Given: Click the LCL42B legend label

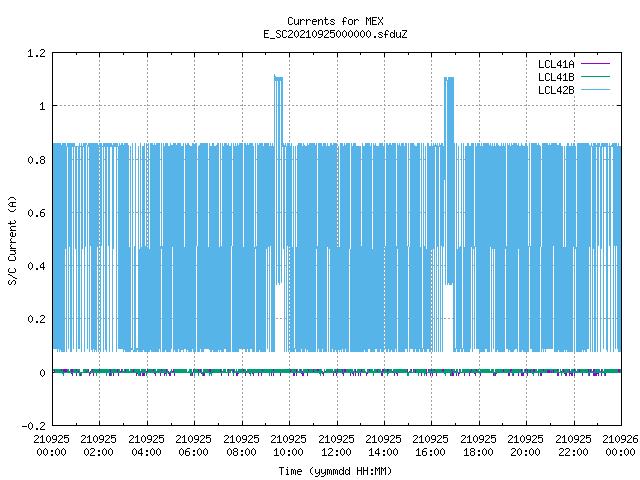Looking at the screenshot, I should pyautogui.click(x=556, y=90).
